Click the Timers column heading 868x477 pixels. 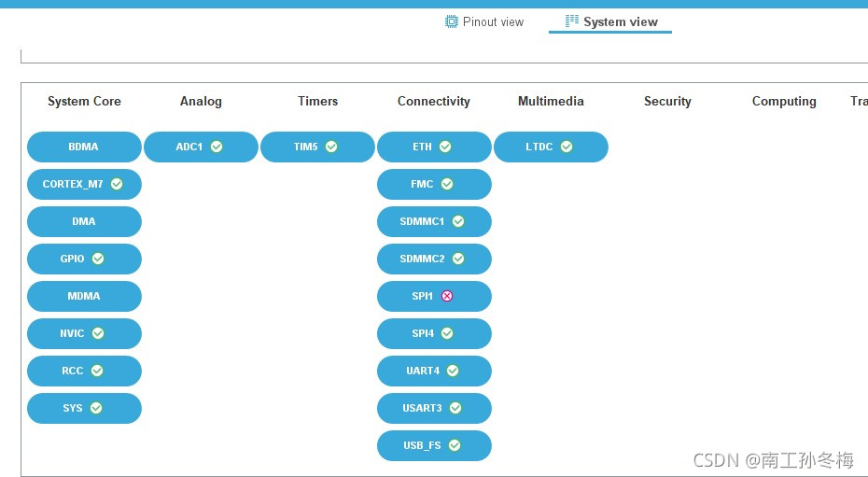[317, 101]
